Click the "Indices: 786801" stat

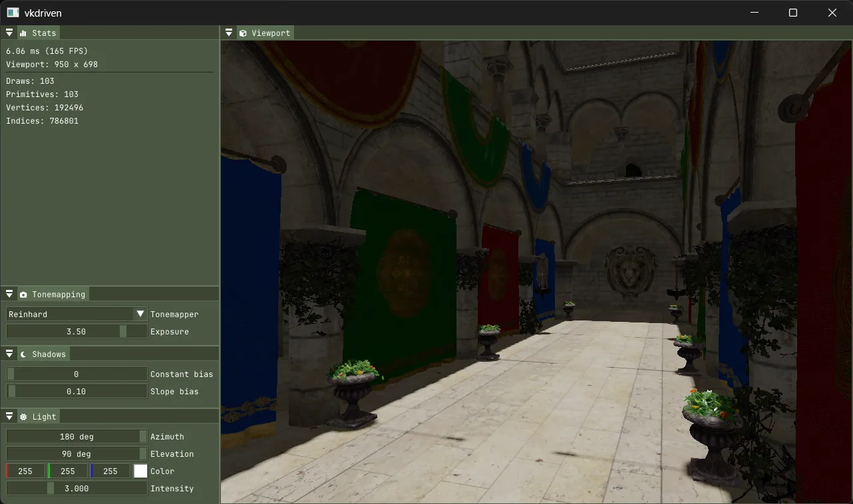tap(42, 121)
